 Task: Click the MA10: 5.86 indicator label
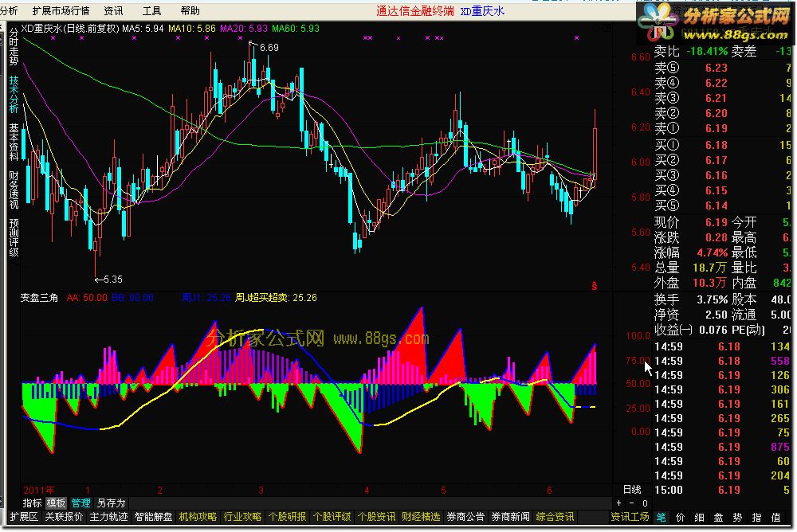point(192,29)
